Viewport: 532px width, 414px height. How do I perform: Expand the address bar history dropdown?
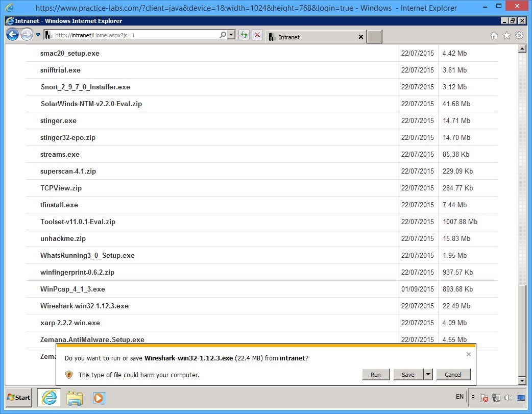pos(231,35)
